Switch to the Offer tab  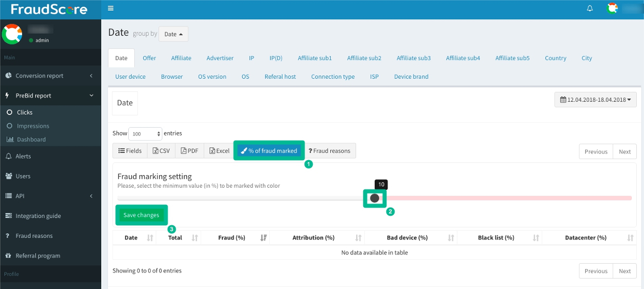click(149, 58)
